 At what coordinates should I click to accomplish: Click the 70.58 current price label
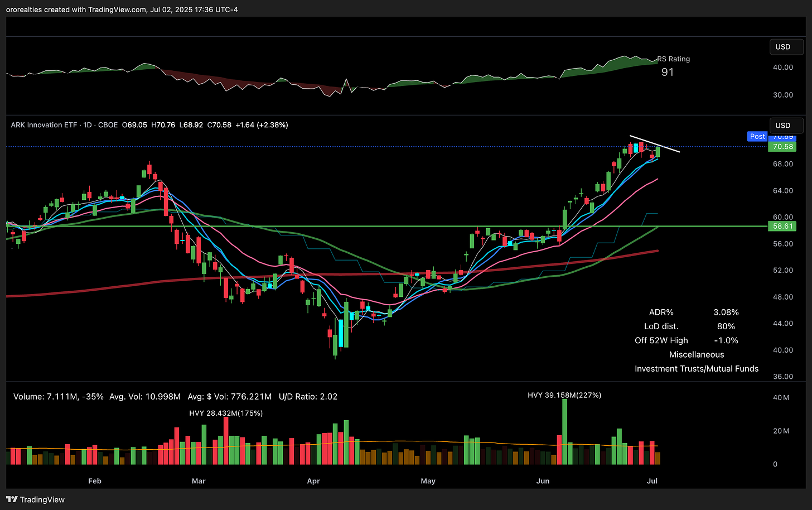(x=782, y=146)
